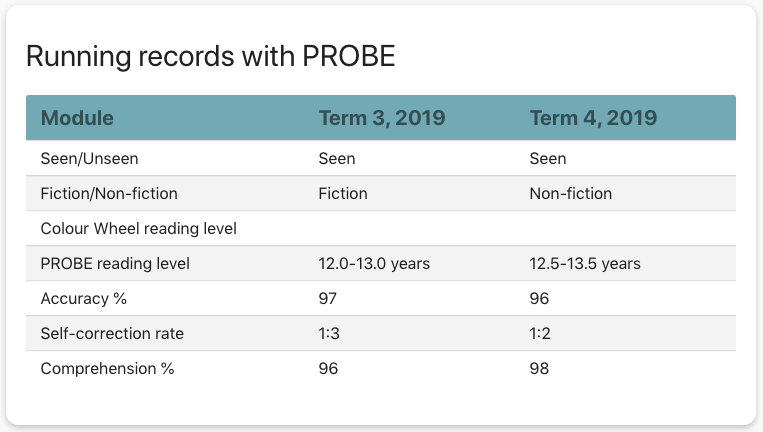Select the Colour Wheel reading level row
Viewport: 763px width, 432px height.
pyautogui.click(x=138, y=229)
